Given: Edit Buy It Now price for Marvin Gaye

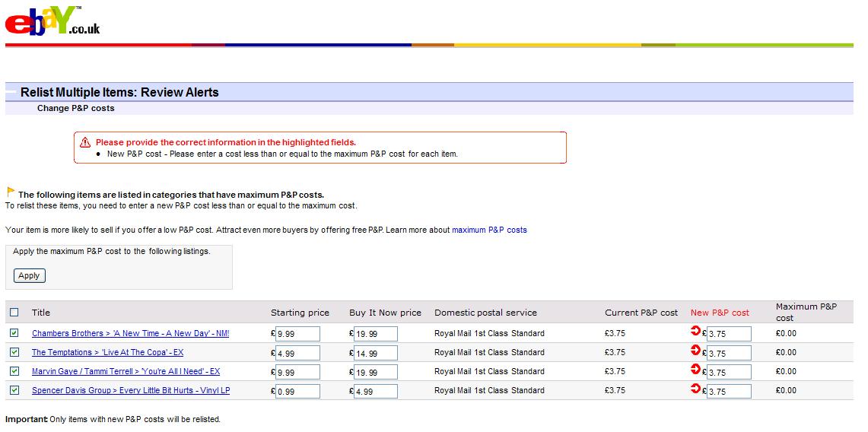Looking at the screenshot, I should click(376, 372).
